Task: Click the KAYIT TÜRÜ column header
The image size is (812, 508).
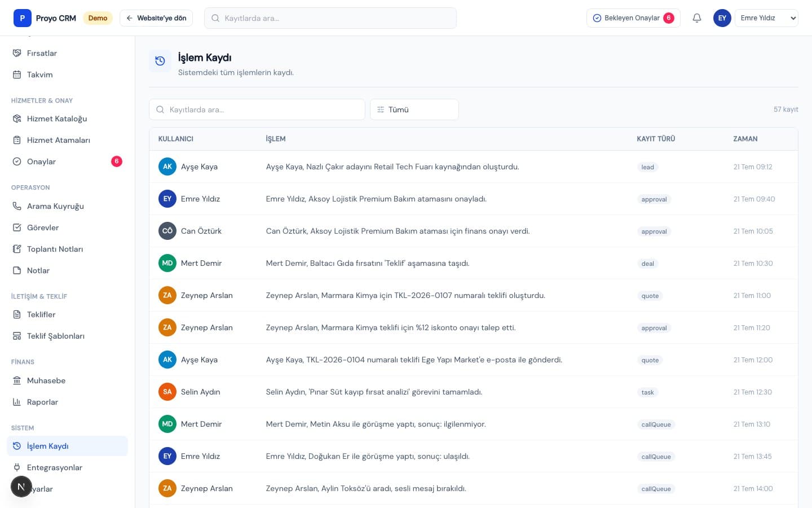Action: coord(656,139)
